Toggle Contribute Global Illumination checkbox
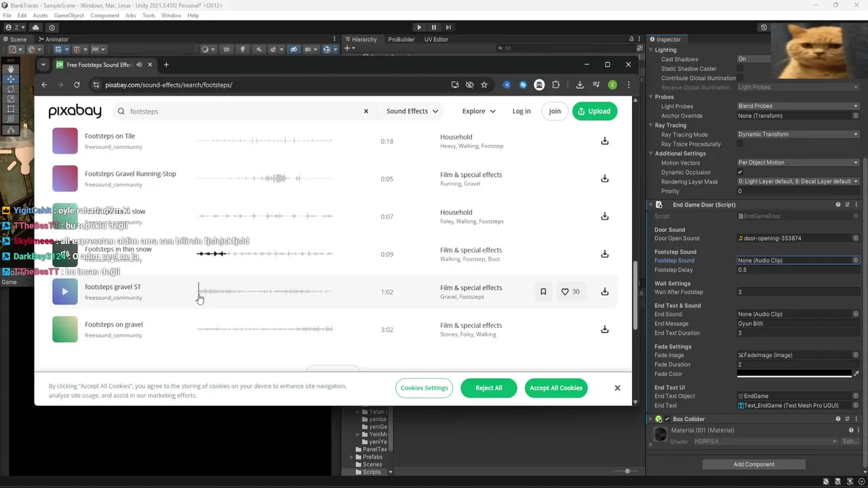This screenshot has width=868, height=488. (x=741, y=78)
